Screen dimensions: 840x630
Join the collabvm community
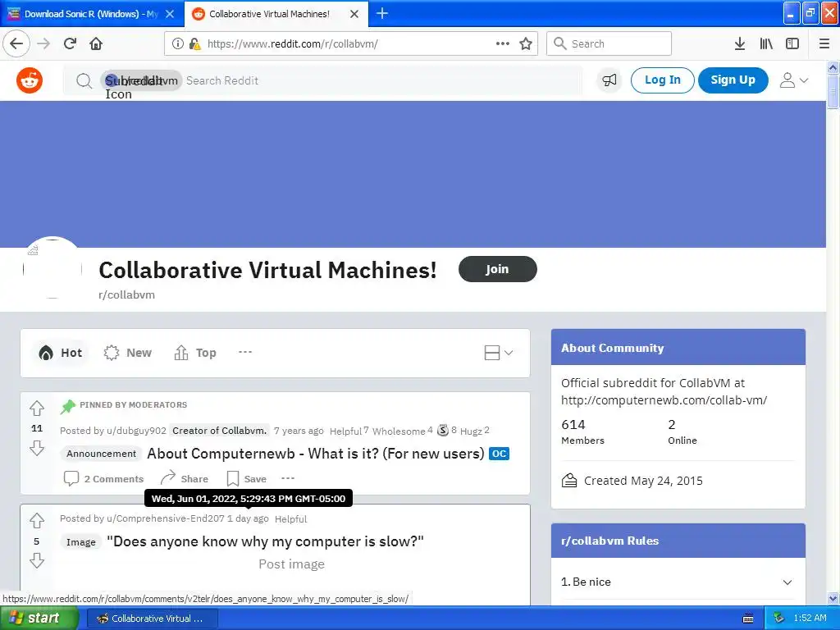497,269
